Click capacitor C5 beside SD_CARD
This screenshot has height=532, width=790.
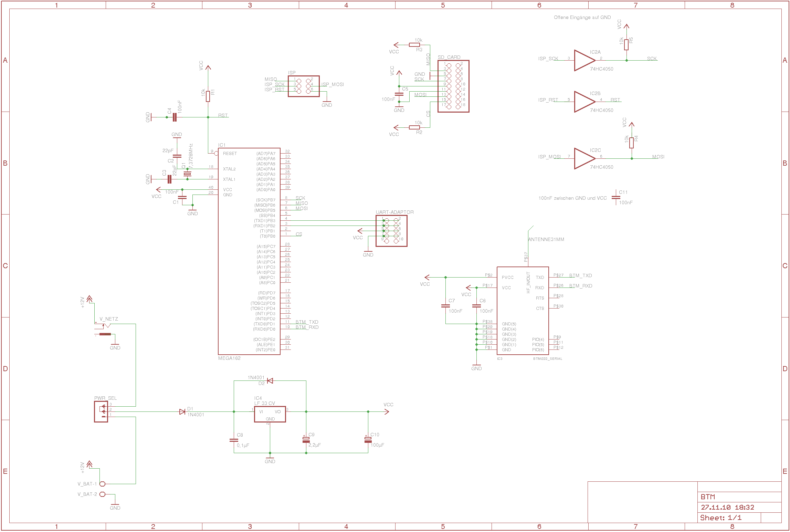tap(399, 94)
